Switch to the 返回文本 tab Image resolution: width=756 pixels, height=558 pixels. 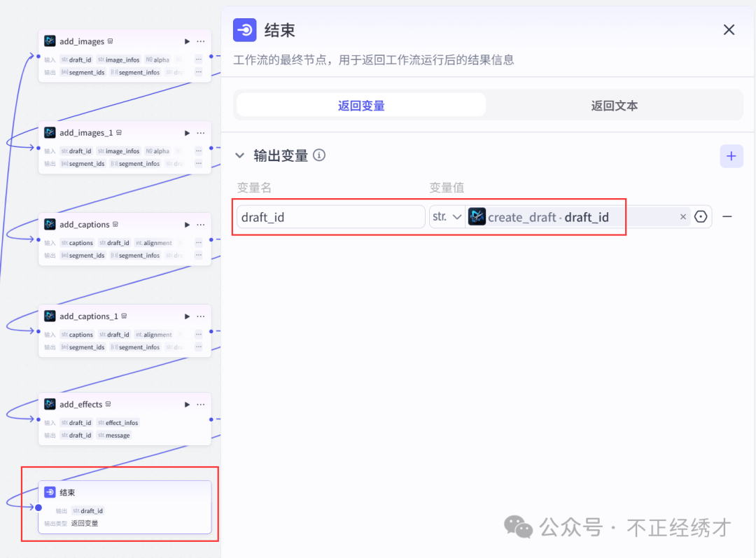(x=614, y=104)
